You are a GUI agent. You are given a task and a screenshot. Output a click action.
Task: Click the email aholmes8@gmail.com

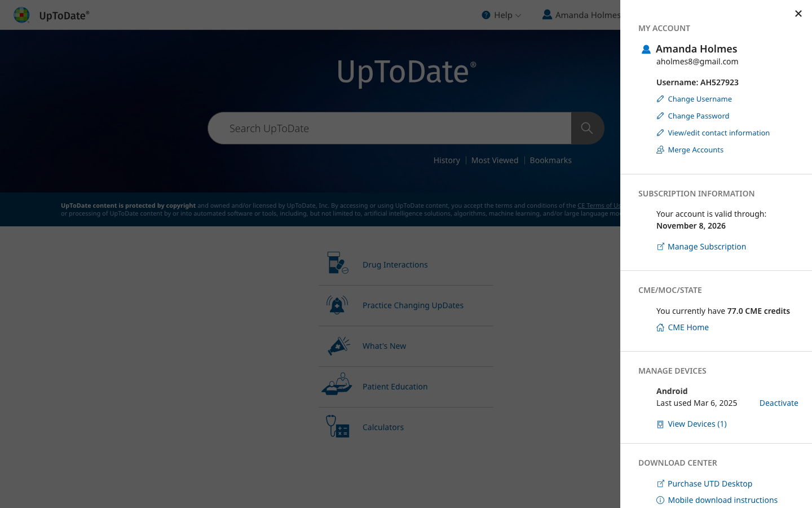click(x=697, y=62)
